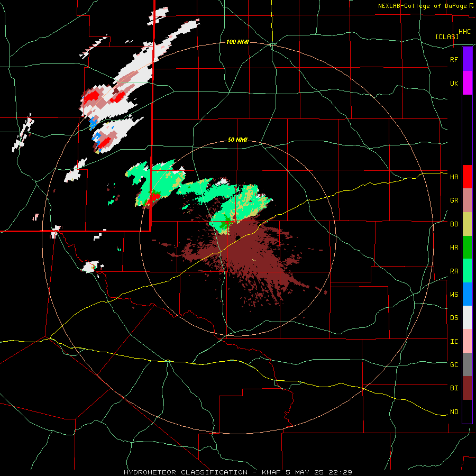Select the GR legend label

(x=454, y=200)
